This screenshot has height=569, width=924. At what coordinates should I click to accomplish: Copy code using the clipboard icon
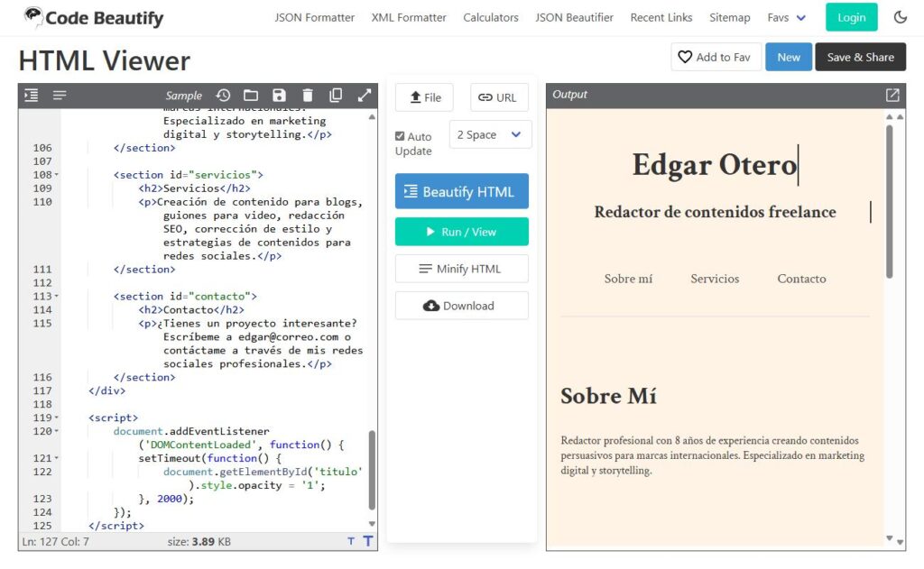click(x=336, y=95)
